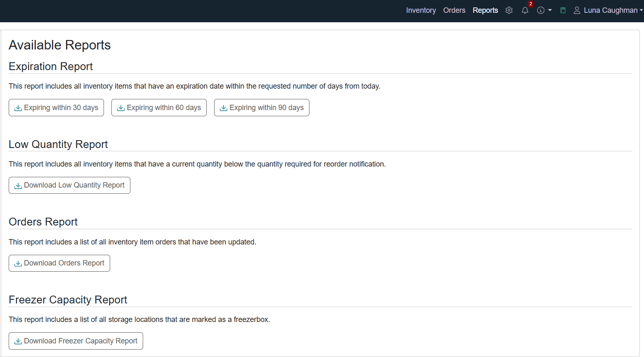
Task: Click the red notification count badge
Action: click(531, 4)
